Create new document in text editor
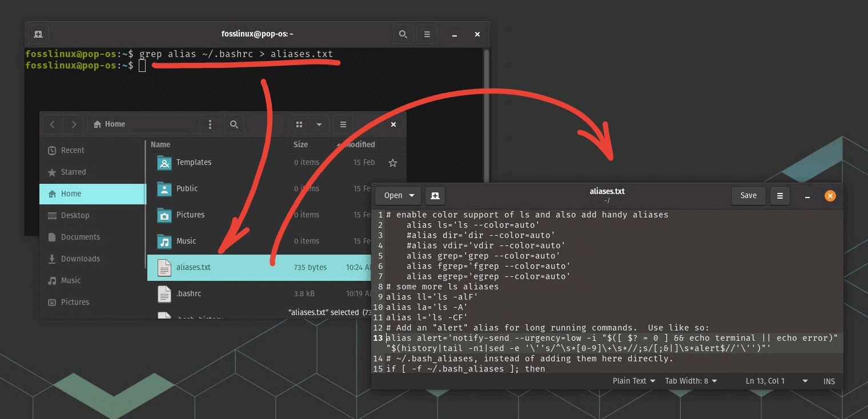Screen dimensions: 868x419 click(435, 195)
